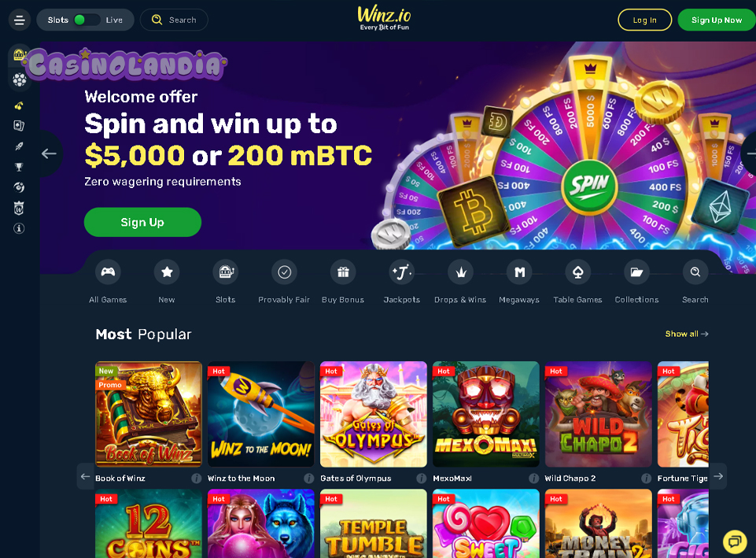Show previous banner with left arrow
Viewport: 756px width, 558px height.
(x=49, y=153)
